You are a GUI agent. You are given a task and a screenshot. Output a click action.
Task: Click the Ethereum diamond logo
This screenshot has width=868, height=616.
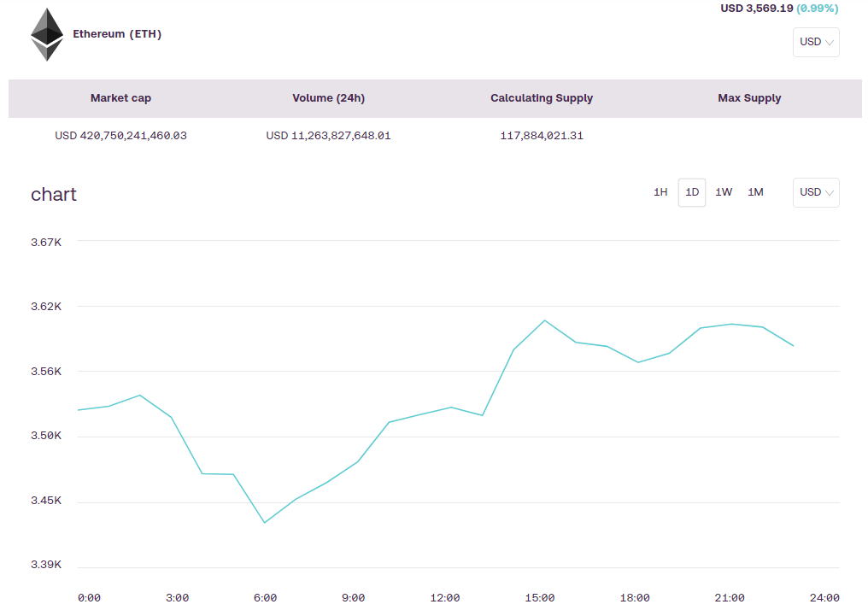(47, 34)
